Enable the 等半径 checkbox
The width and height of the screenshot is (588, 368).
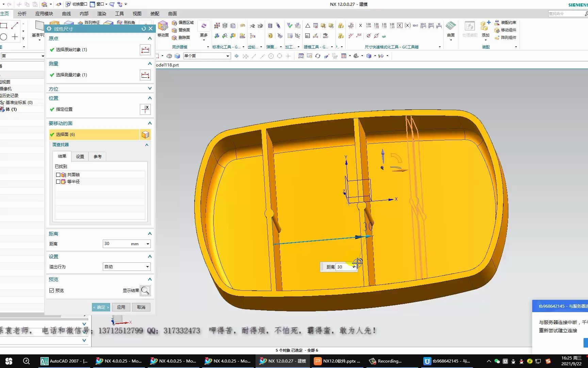(x=58, y=182)
